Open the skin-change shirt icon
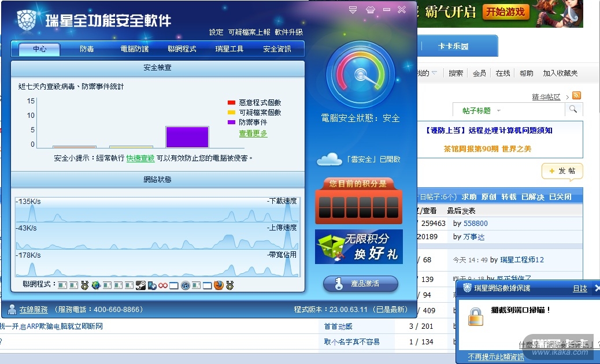This screenshot has width=600, height=364. click(370, 10)
